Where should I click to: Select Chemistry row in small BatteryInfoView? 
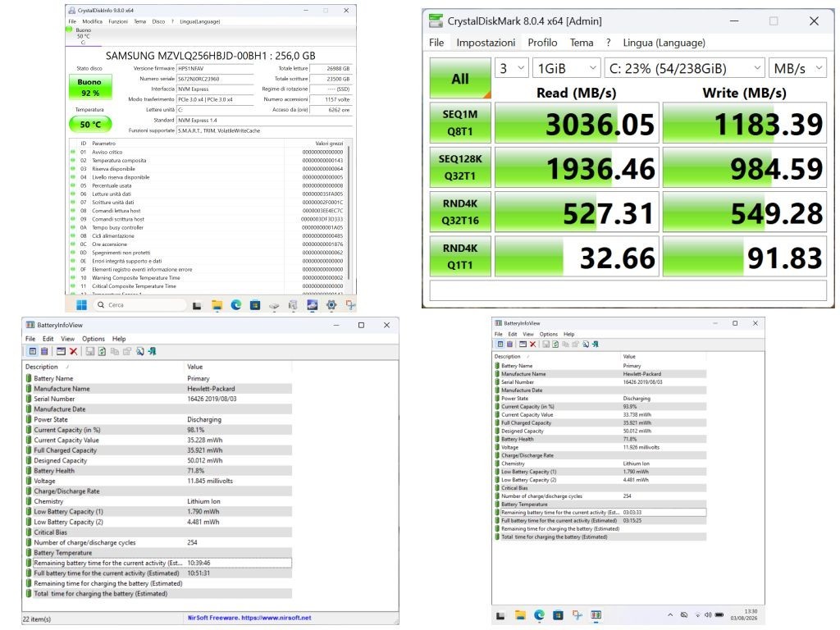click(x=600, y=463)
